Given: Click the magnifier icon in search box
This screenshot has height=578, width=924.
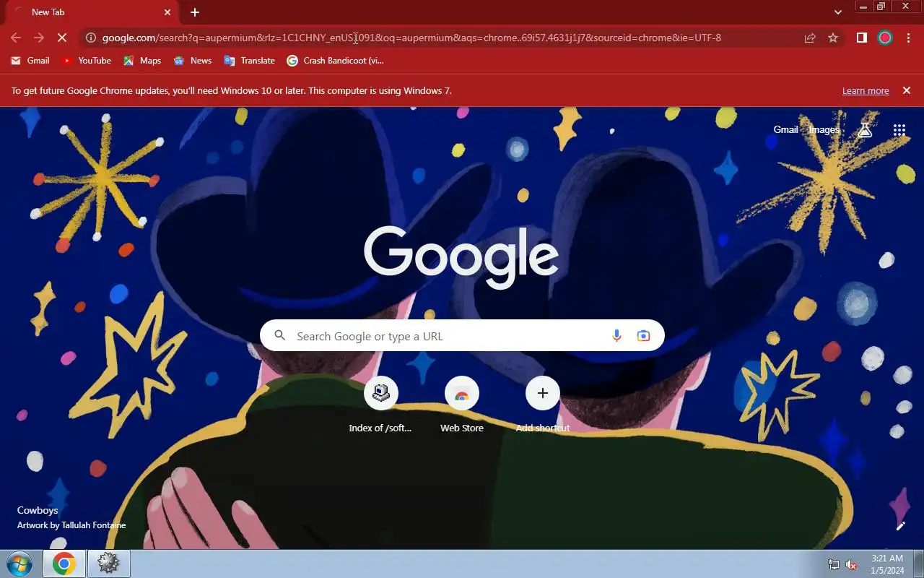Looking at the screenshot, I should coord(280,335).
